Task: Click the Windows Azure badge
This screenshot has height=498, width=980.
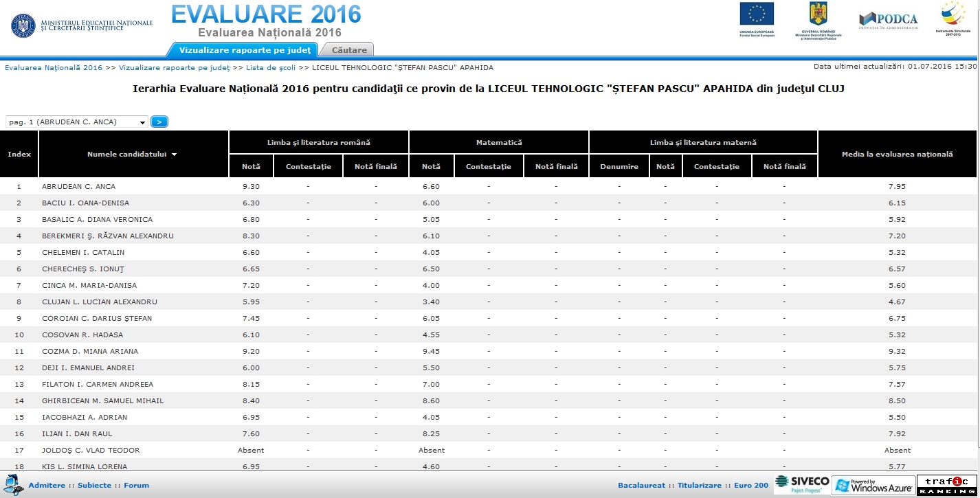Action: 873,485
